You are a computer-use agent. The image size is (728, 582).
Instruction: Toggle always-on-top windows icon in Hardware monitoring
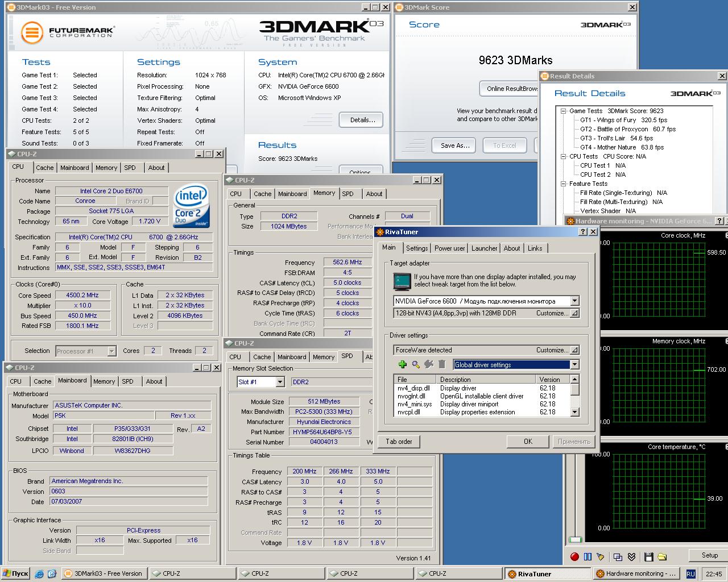click(618, 556)
